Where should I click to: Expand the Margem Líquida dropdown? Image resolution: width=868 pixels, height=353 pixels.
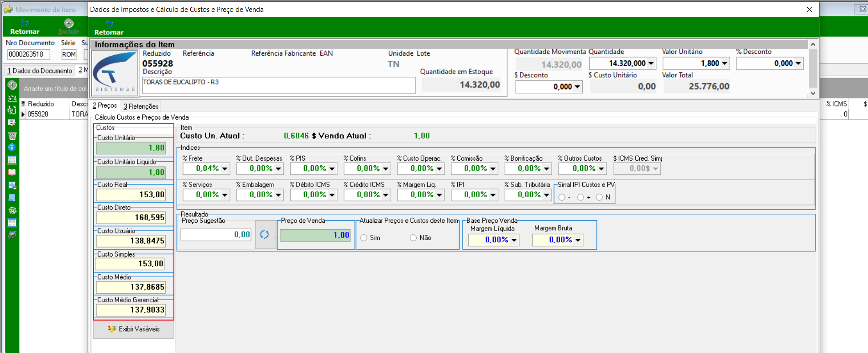coord(514,240)
